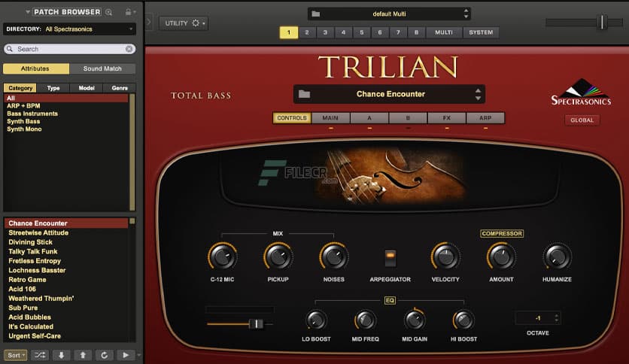Click the Hi Boost EQ knob
Viewport: 629px width, 364px height.
click(x=463, y=320)
